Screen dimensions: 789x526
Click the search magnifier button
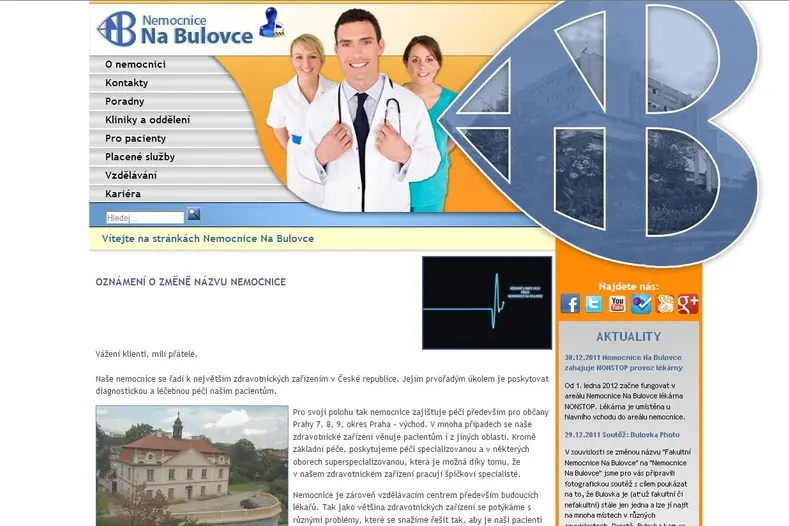[194, 214]
